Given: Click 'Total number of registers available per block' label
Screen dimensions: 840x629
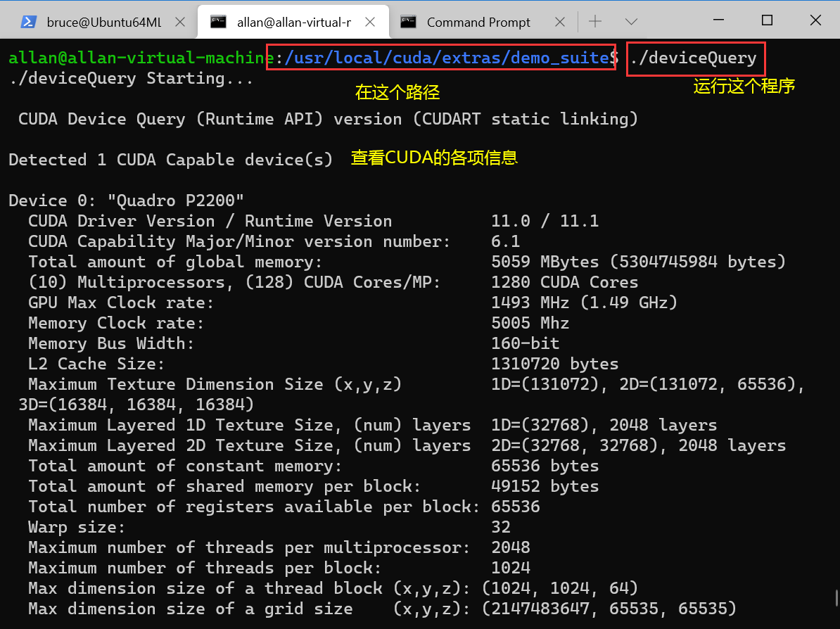Looking at the screenshot, I should pos(253,507).
